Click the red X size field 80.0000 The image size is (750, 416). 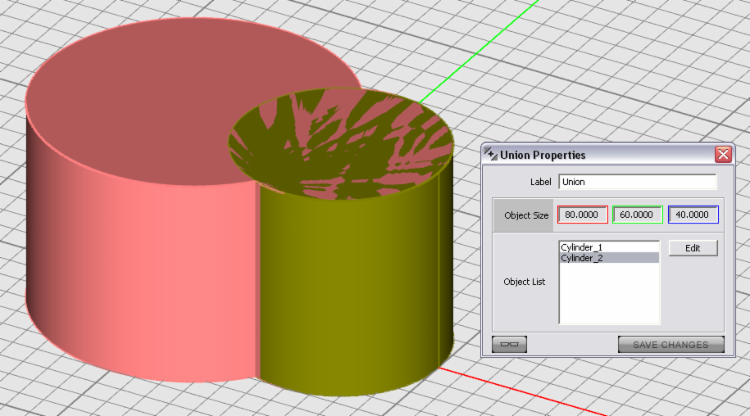582,215
